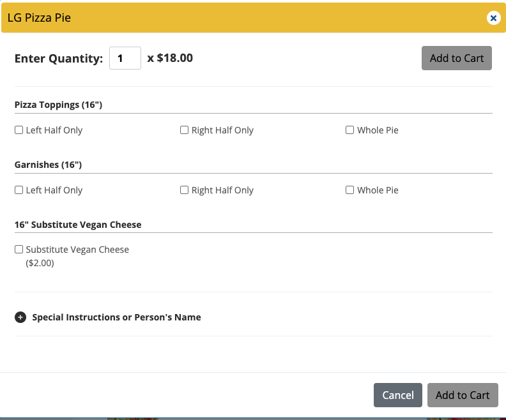Viewport: 506px width, 420px height.
Task: Click the Enter Quantity label
Action: (58, 59)
